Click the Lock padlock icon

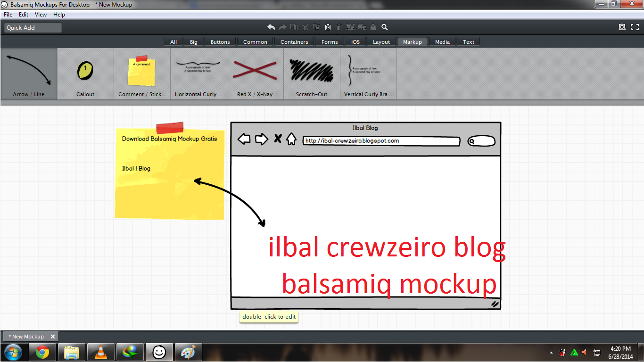(x=373, y=27)
